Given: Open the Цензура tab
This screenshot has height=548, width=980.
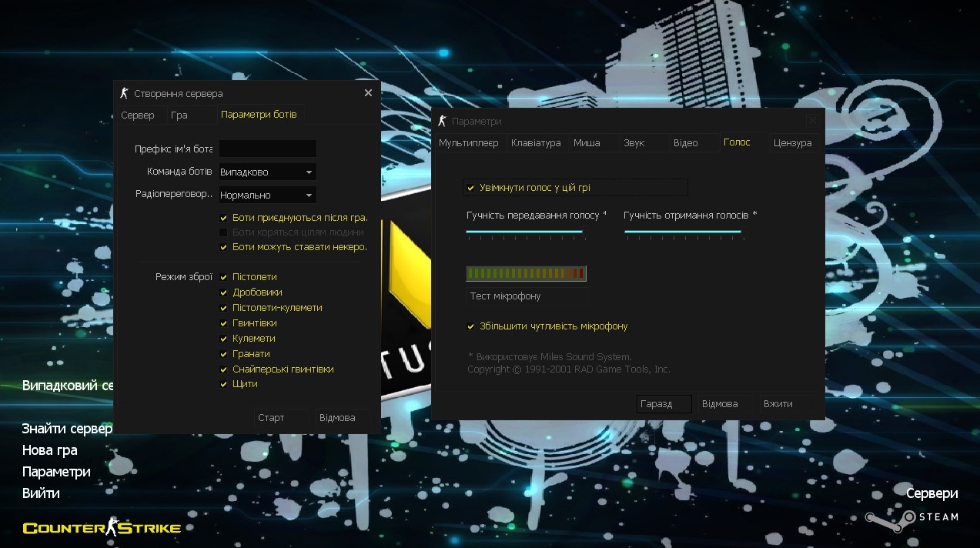Looking at the screenshot, I should point(793,143).
